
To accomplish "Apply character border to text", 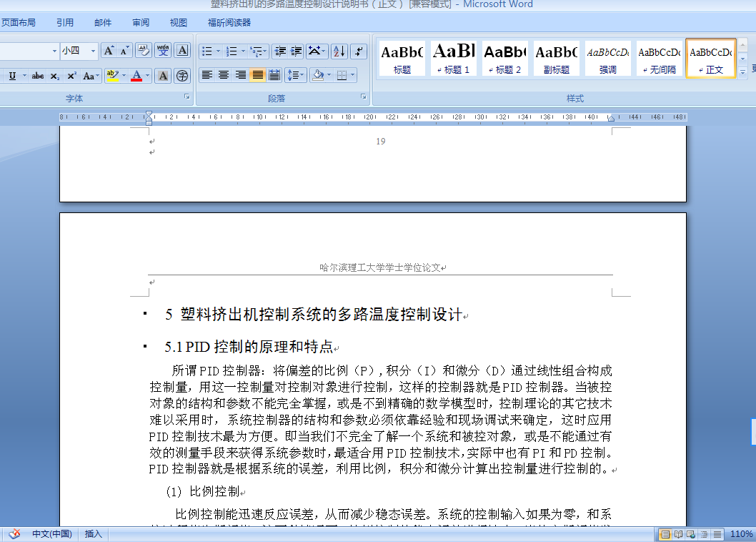I will click(182, 50).
